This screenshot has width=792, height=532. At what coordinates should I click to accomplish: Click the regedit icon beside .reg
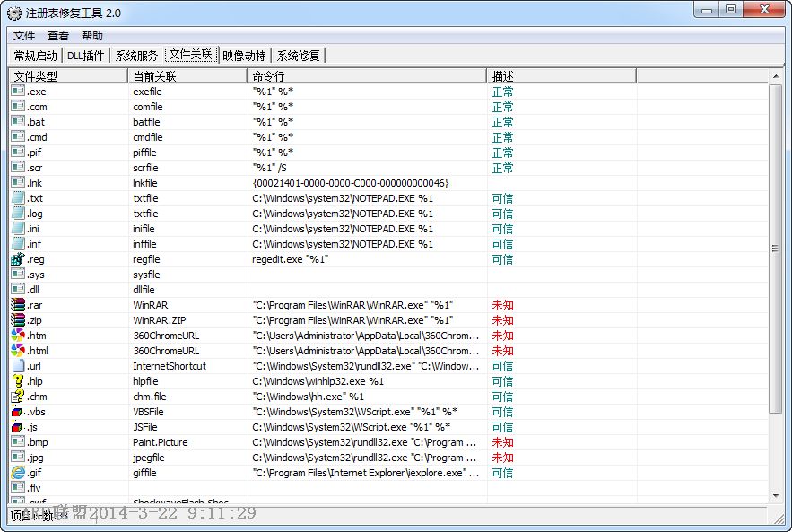tap(18, 259)
